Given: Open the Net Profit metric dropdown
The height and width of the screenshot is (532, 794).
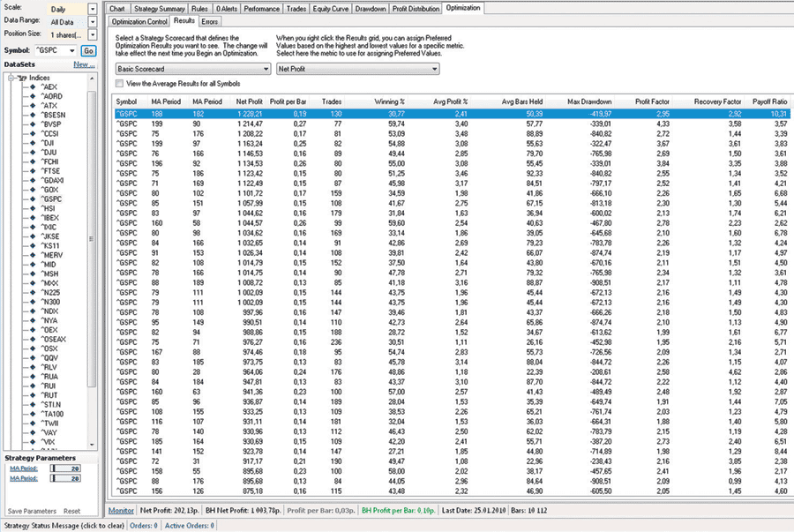Looking at the screenshot, I should pos(358,69).
